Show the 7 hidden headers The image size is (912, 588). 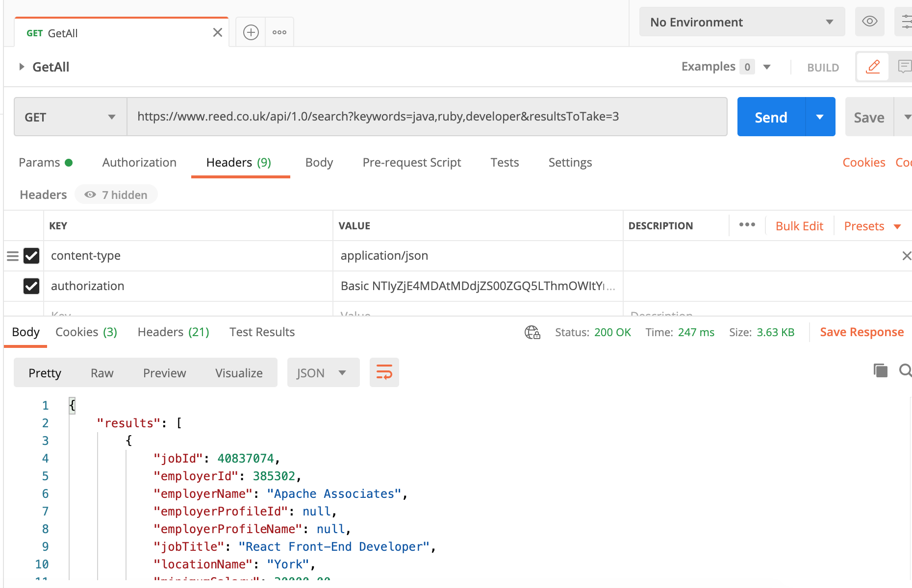(116, 195)
